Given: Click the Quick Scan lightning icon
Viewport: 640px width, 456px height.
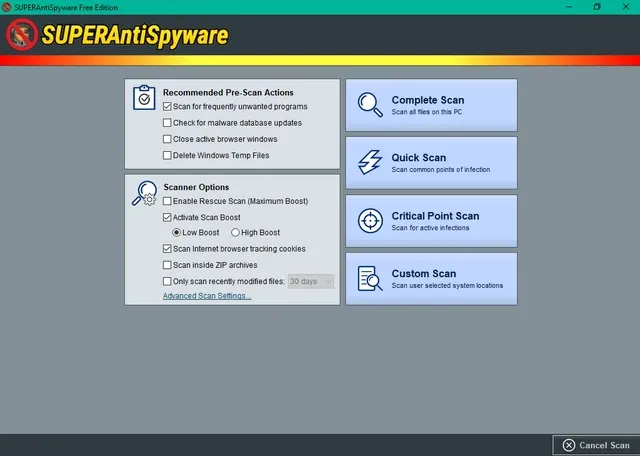Looking at the screenshot, I should [x=370, y=162].
